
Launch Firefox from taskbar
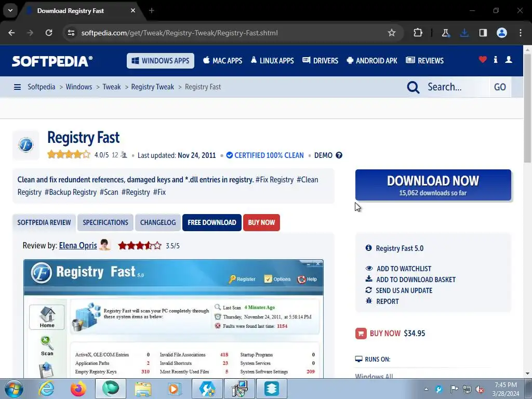click(x=78, y=389)
